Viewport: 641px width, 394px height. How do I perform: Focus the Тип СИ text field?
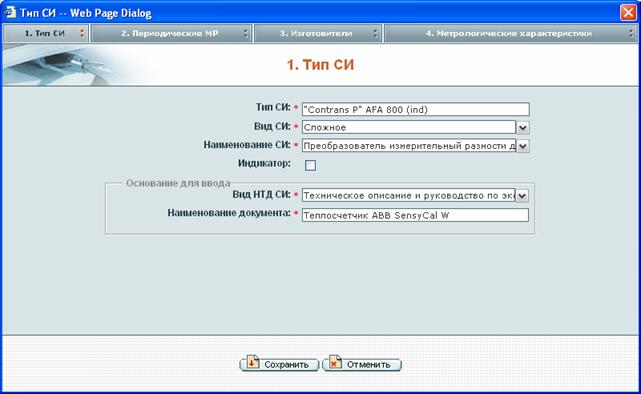click(415, 109)
